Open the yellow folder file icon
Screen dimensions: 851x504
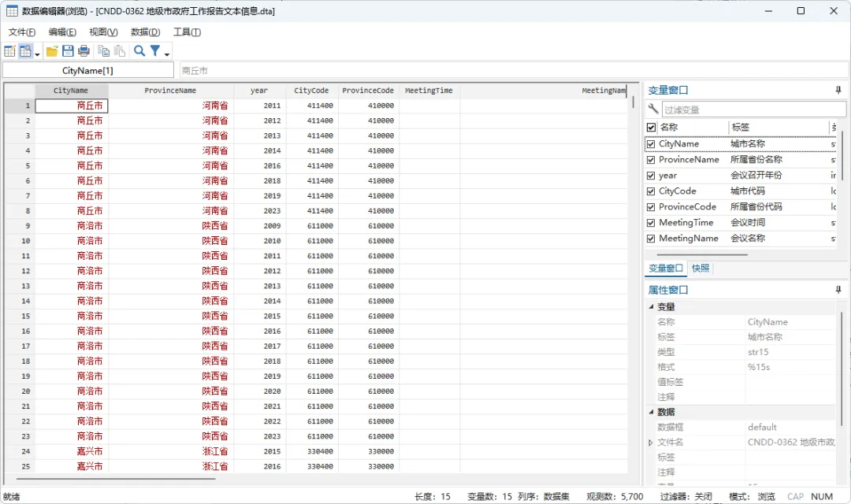[52, 51]
